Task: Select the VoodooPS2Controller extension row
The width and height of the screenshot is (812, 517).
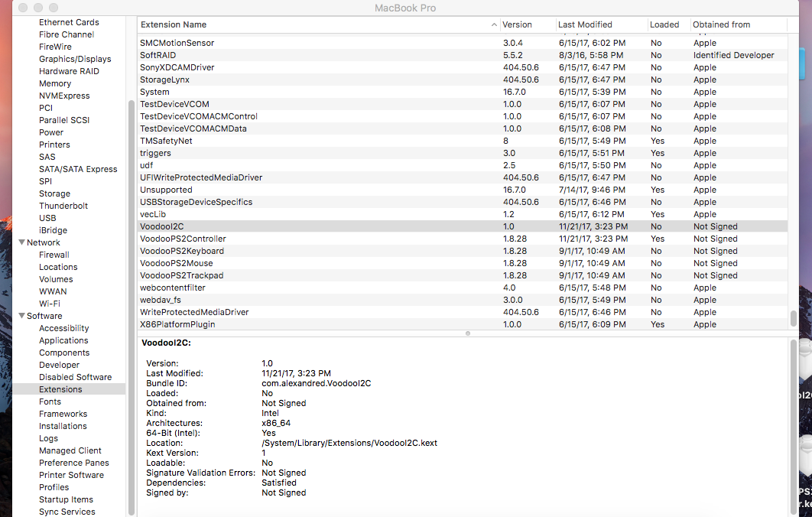Action: pyautogui.click(x=183, y=239)
